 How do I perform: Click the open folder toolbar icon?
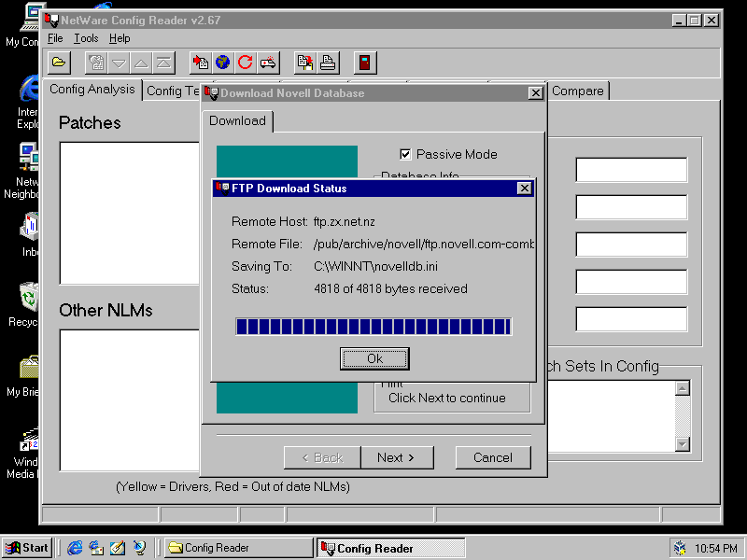pyautogui.click(x=59, y=63)
